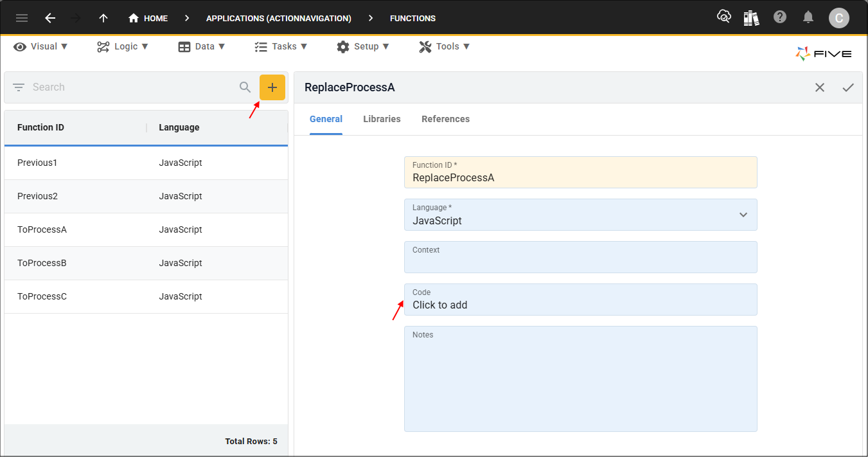Click inside the Notes field

tap(580, 379)
